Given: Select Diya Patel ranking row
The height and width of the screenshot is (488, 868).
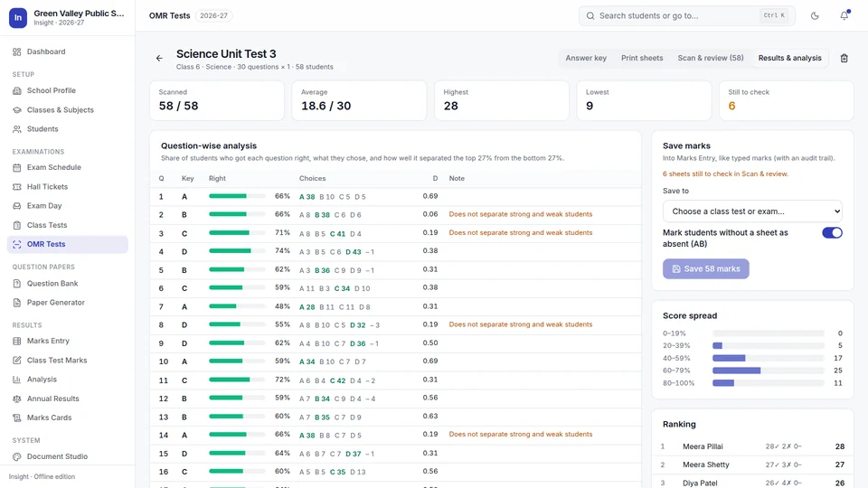Looking at the screenshot, I should pyautogui.click(x=752, y=483).
